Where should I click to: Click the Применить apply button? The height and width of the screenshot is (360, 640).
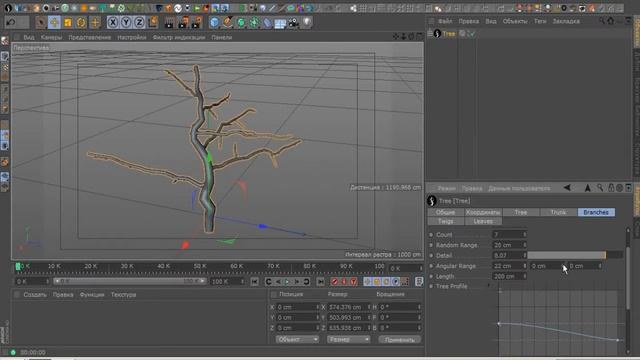pyautogui.click(x=400, y=340)
